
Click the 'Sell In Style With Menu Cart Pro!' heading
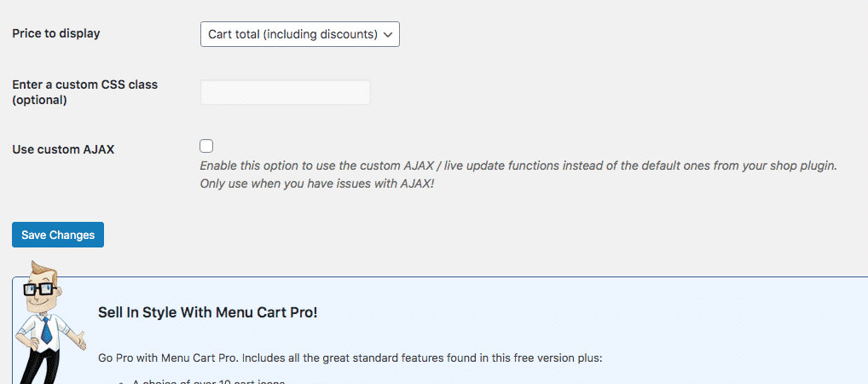[207, 312]
